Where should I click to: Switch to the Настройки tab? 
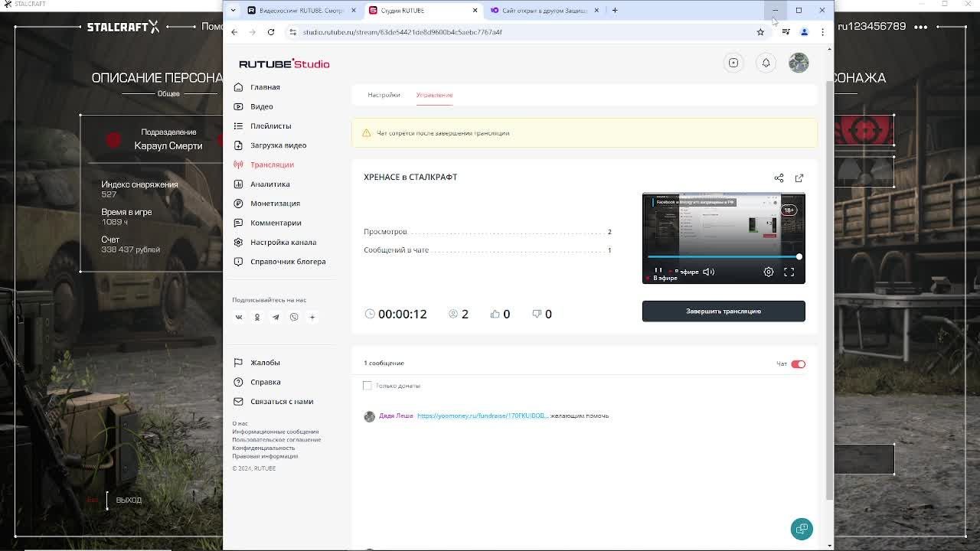(x=384, y=95)
